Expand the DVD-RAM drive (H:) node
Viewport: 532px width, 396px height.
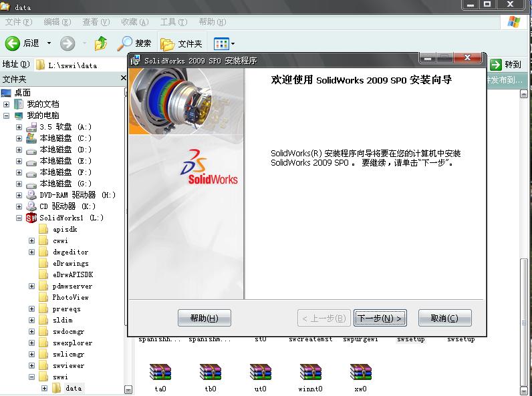coord(19,195)
